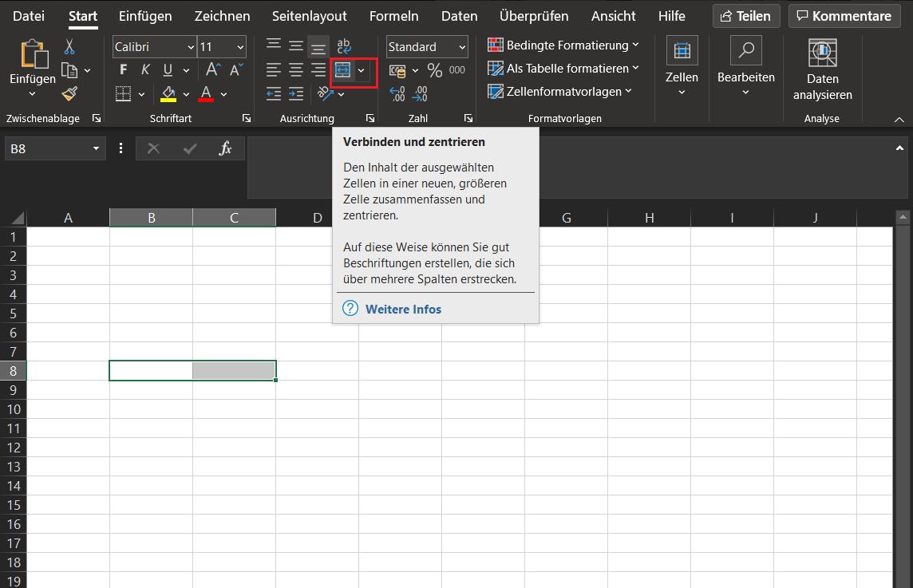
Task: Click the decrease indent icon
Action: point(274,93)
